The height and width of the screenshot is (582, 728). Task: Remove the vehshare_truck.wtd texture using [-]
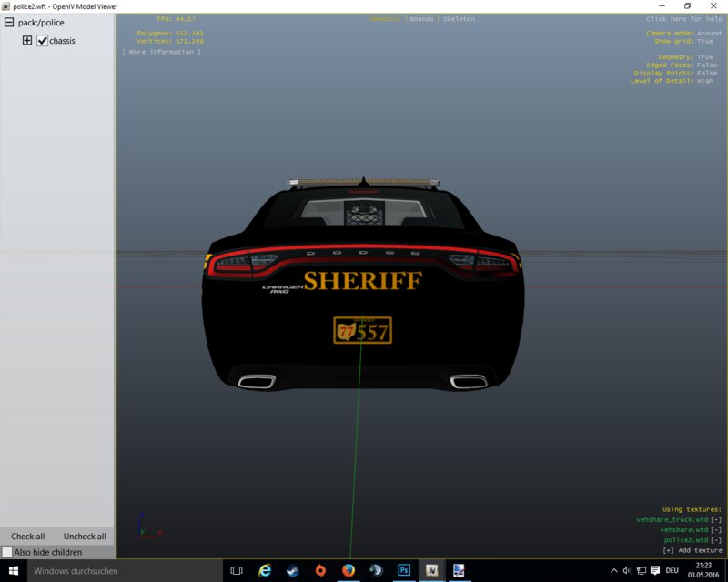(x=716, y=520)
